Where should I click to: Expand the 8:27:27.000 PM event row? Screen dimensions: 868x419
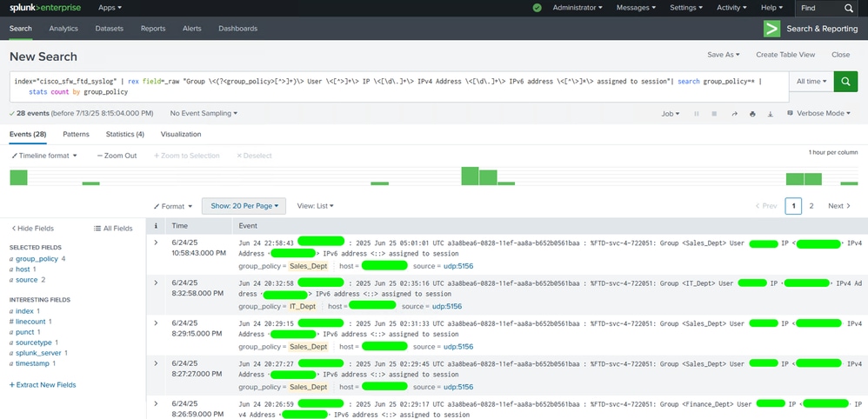click(x=156, y=363)
